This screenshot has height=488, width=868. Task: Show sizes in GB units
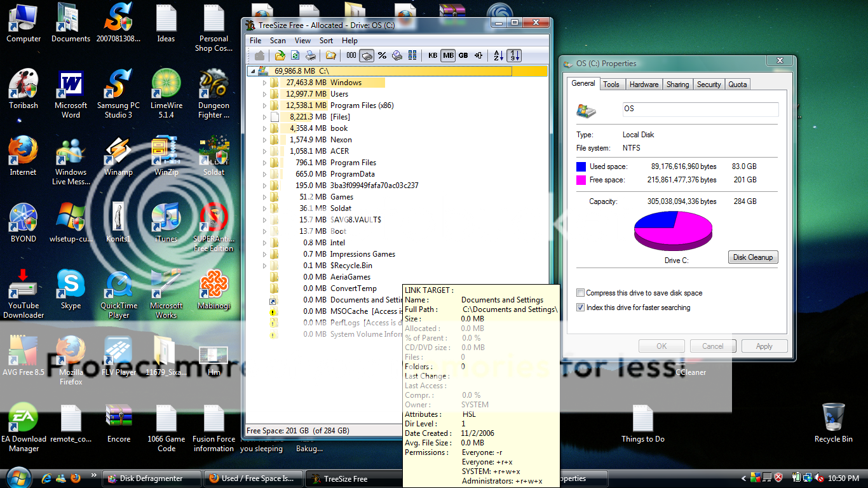(x=463, y=55)
